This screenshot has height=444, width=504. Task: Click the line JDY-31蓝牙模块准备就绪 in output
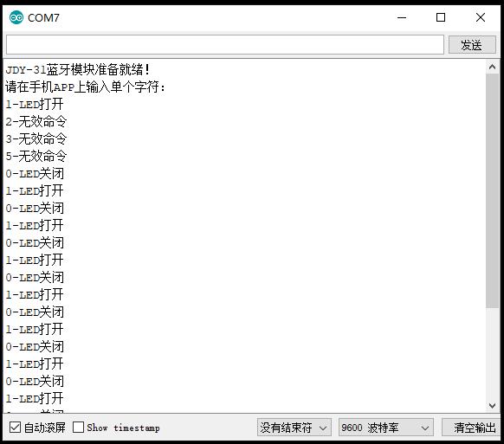pos(77,69)
